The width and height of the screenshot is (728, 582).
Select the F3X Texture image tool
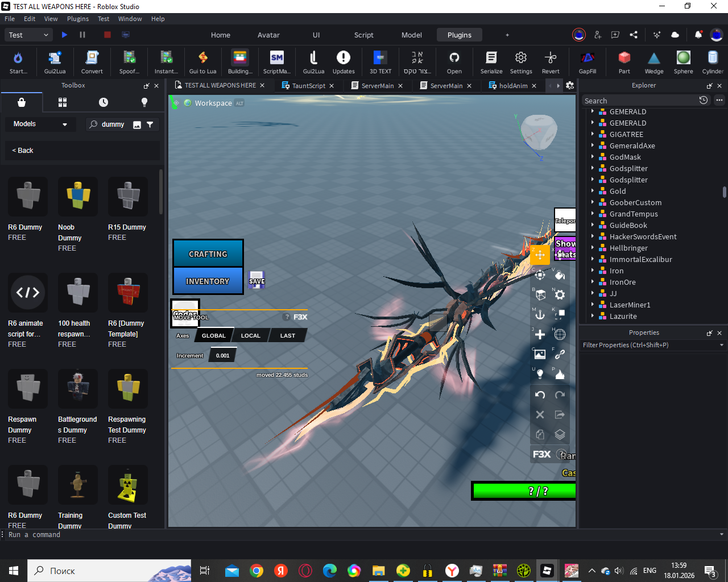pos(540,355)
